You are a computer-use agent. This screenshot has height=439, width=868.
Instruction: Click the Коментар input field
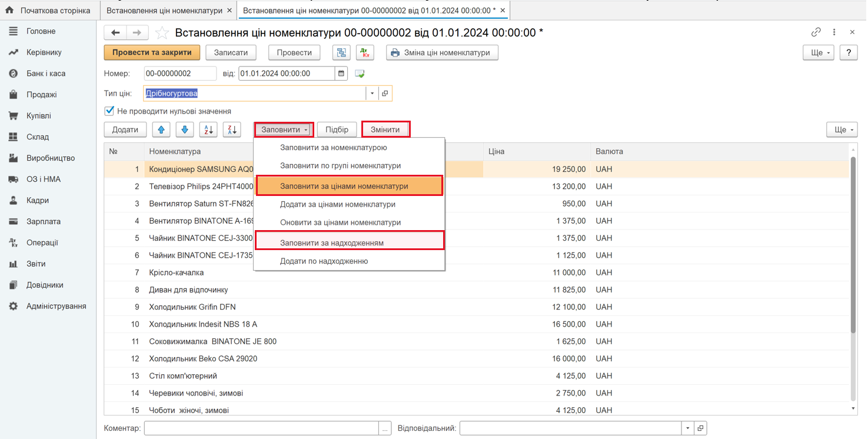[x=262, y=428]
